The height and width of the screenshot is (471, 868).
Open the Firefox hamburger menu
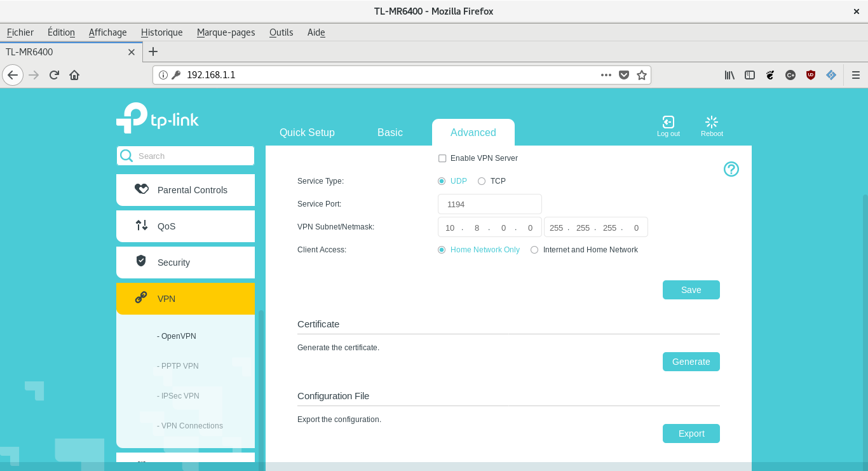pyautogui.click(x=855, y=75)
